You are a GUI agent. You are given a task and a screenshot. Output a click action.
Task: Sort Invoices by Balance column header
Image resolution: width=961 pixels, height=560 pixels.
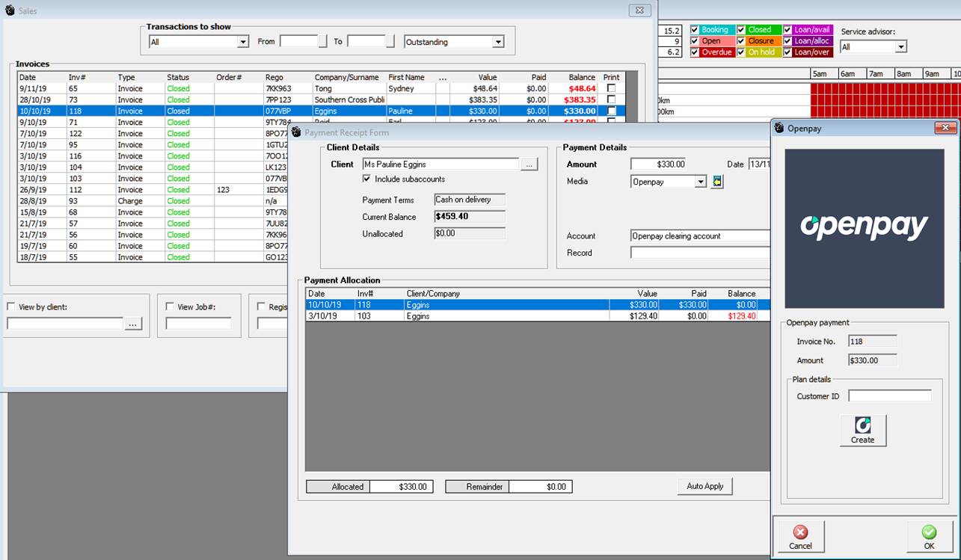click(574, 77)
